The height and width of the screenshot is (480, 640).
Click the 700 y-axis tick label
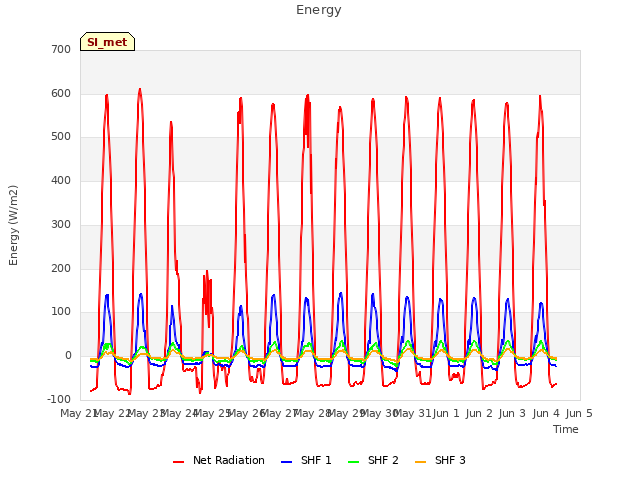click(61, 50)
